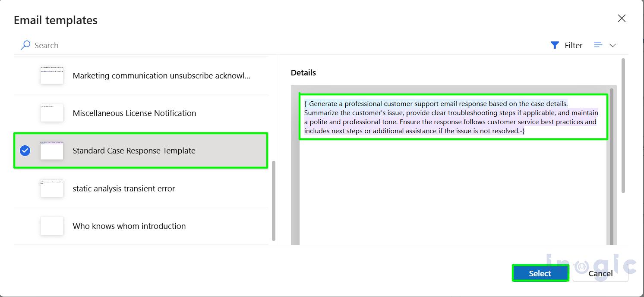Click the search magnifier icon

click(25, 45)
